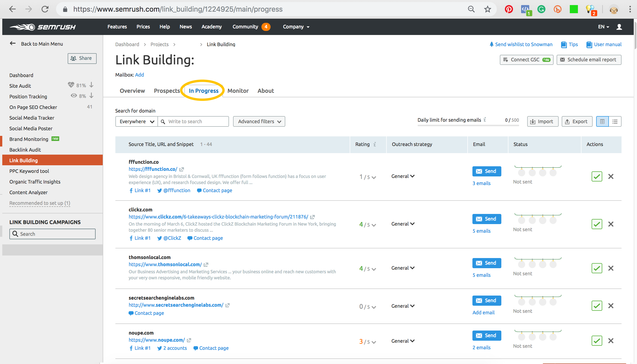Click the SEMrush logo
Viewport: 637px width, 364px height.
(43, 27)
